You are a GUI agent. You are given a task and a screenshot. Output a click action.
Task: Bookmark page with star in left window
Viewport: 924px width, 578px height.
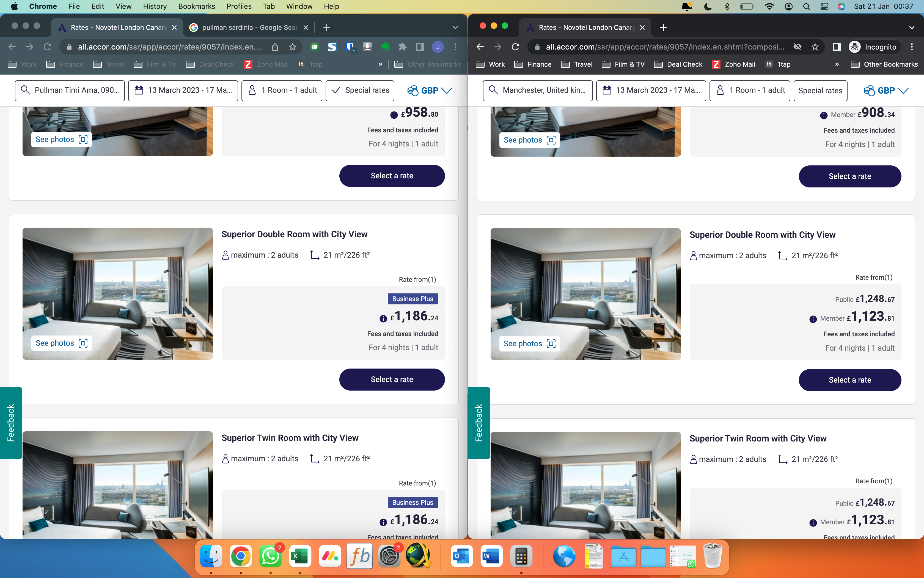[x=293, y=47]
